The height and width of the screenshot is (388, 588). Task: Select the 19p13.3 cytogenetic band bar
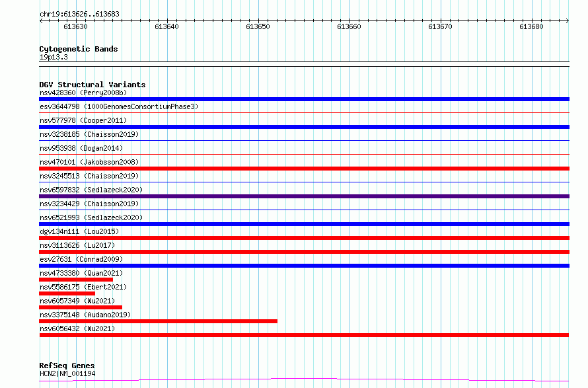(304, 64)
